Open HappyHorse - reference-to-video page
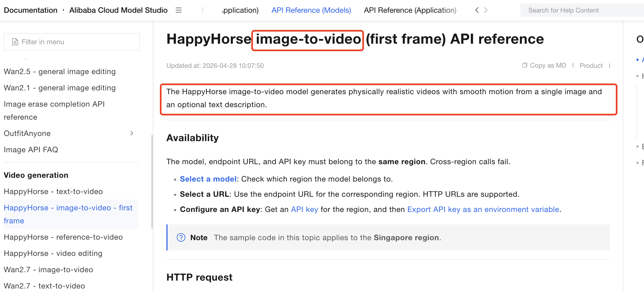This screenshot has height=292, width=644. [63, 237]
